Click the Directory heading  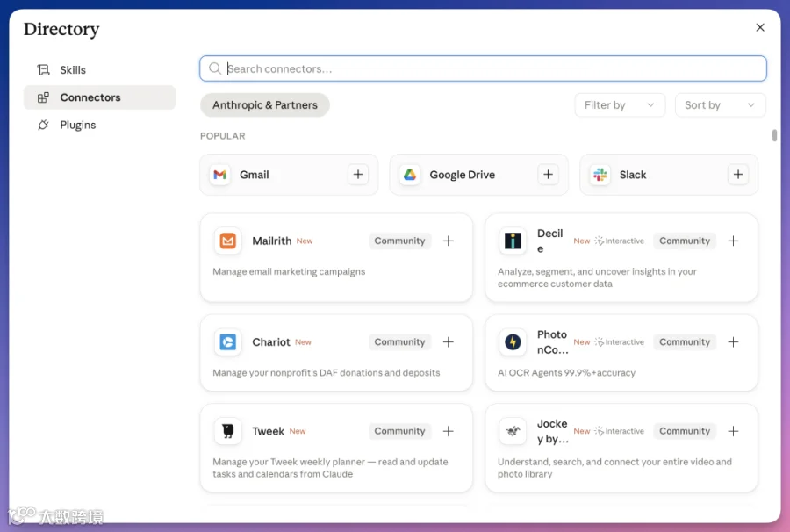[x=61, y=29]
